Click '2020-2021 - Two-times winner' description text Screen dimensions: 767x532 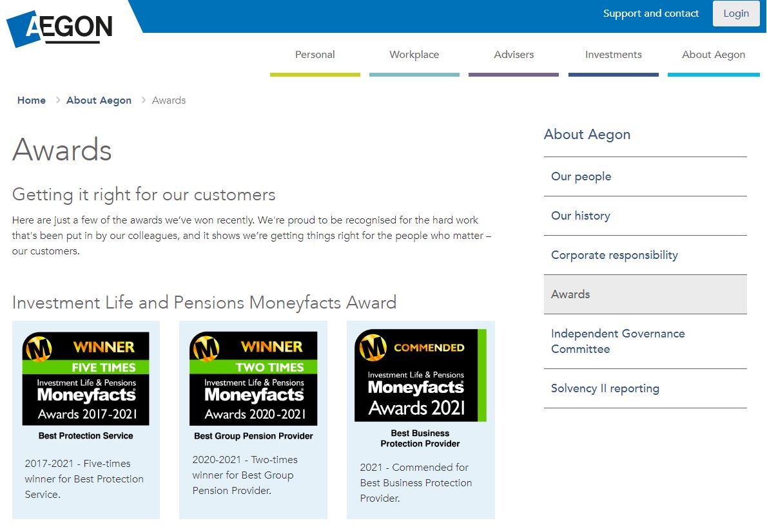(x=244, y=475)
